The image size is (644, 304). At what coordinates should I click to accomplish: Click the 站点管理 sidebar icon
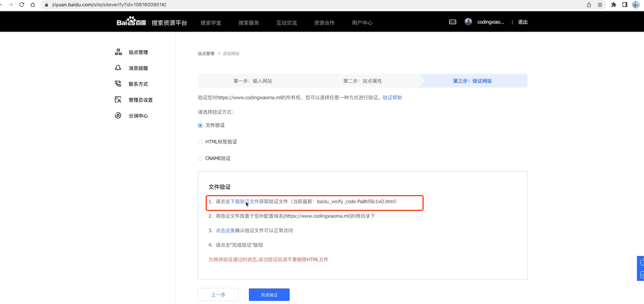click(x=118, y=52)
